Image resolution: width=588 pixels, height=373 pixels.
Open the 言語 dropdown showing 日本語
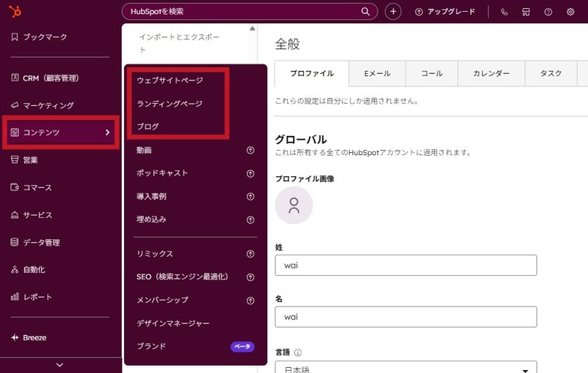pos(405,367)
